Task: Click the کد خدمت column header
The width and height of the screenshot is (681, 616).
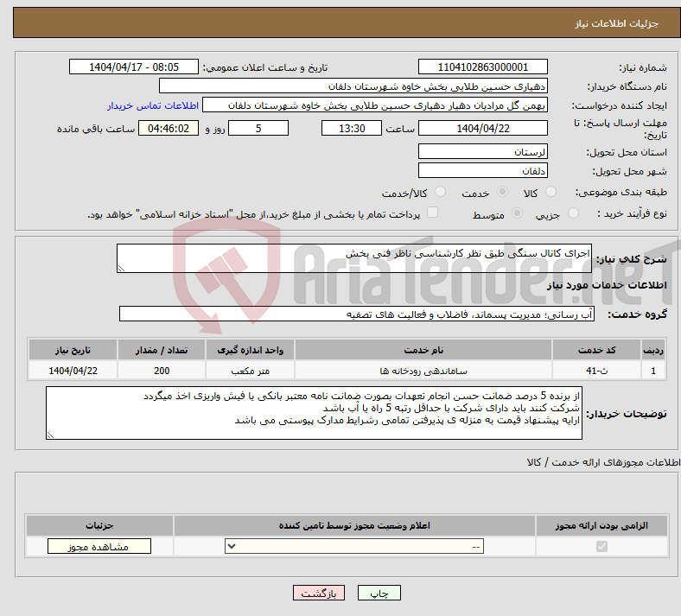Action: click(x=597, y=350)
